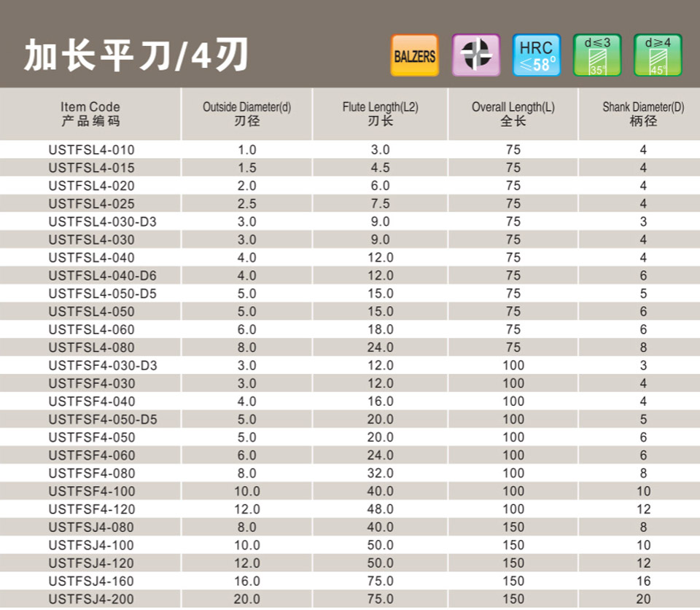Click shank diameter 3 in USTFSF4-030-D3 row
700x610 pixels.
tap(642, 365)
